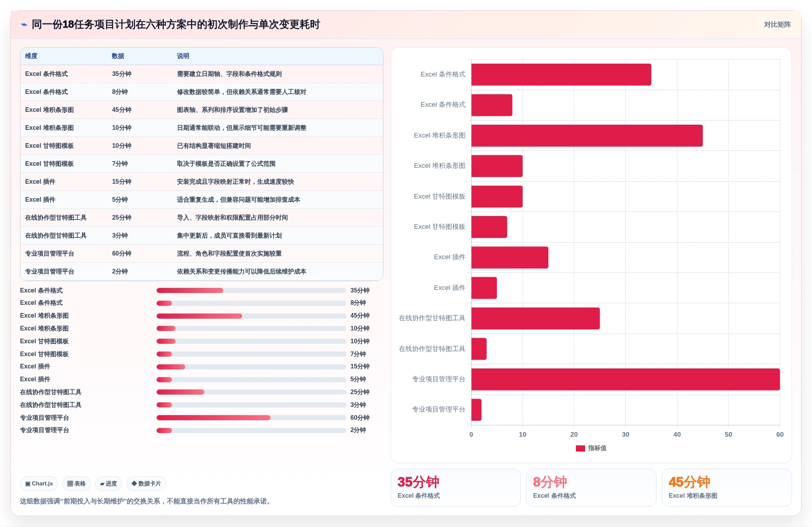Click the blue icon beside the page title
This screenshot has width=812, height=527.
tap(24, 25)
